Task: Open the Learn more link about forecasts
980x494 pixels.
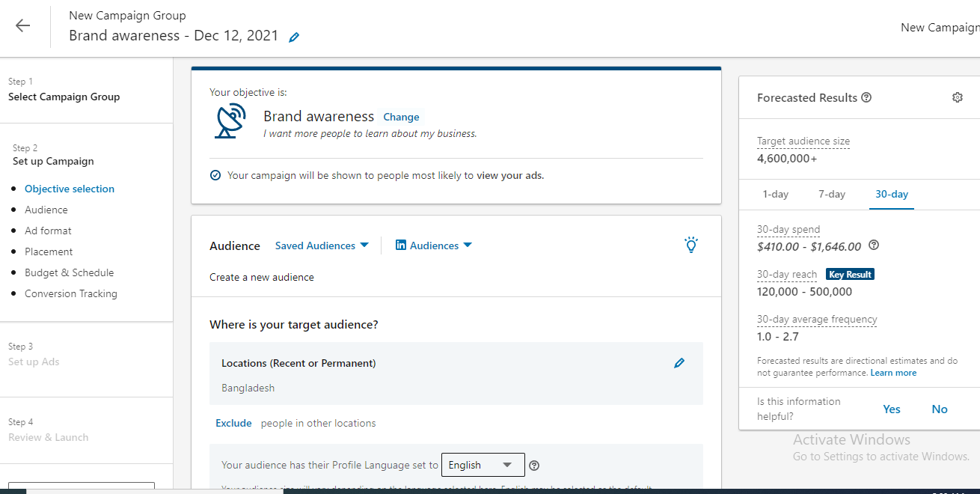Action: click(893, 372)
